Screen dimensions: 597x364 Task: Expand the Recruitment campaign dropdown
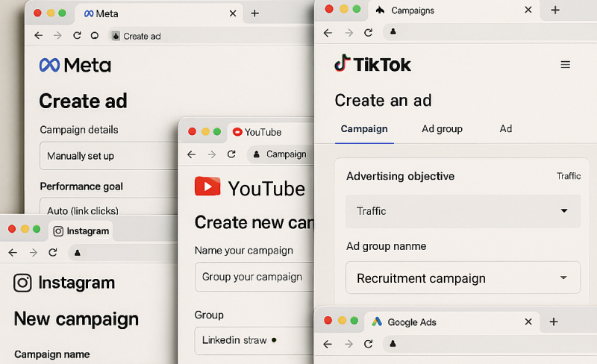pyautogui.click(x=463, y=277)
